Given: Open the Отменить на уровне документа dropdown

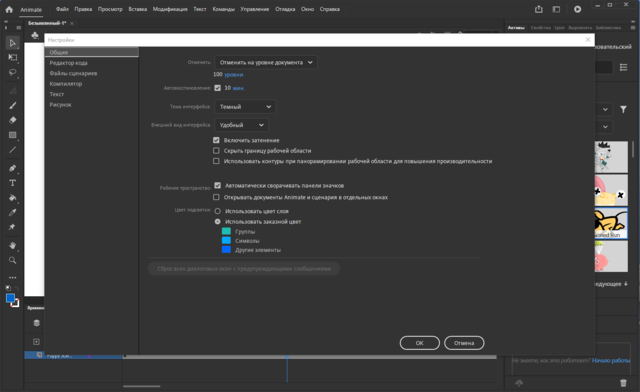Looking at the screenshot, I should point(266,62).
